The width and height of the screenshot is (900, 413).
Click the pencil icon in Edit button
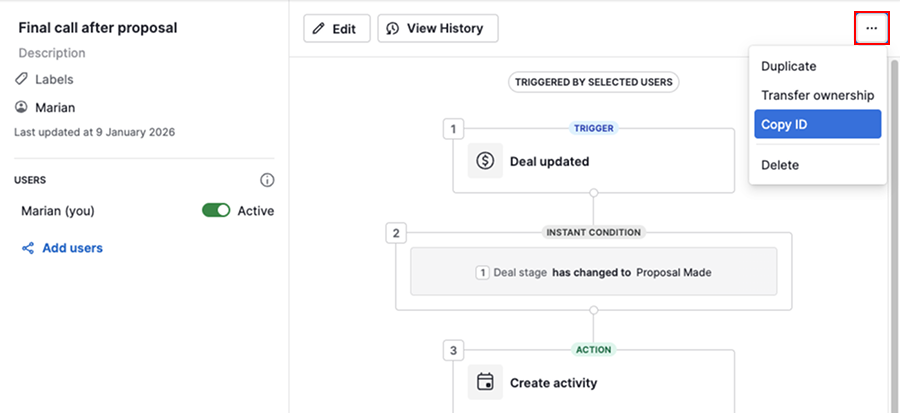319,29
